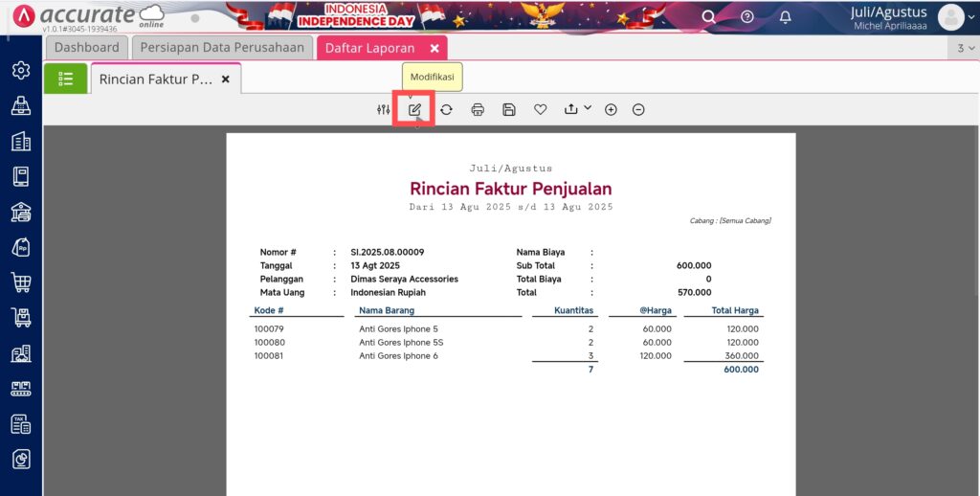Zoom in with the plus circle icon

[x=611, y=109]
